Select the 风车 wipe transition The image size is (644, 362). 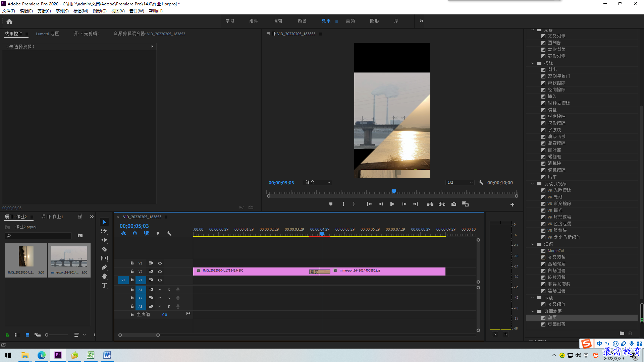click(552, 177)
